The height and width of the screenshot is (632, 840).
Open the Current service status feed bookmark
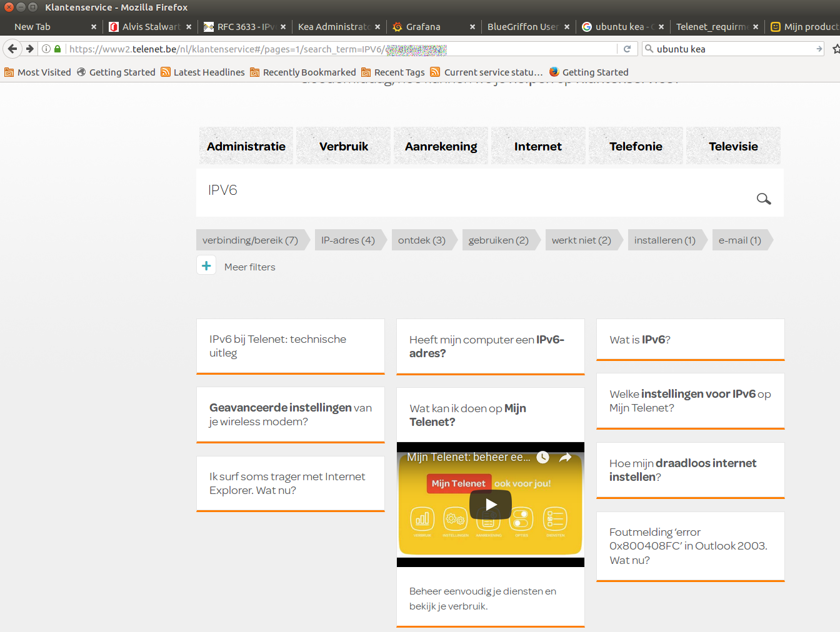486,72
